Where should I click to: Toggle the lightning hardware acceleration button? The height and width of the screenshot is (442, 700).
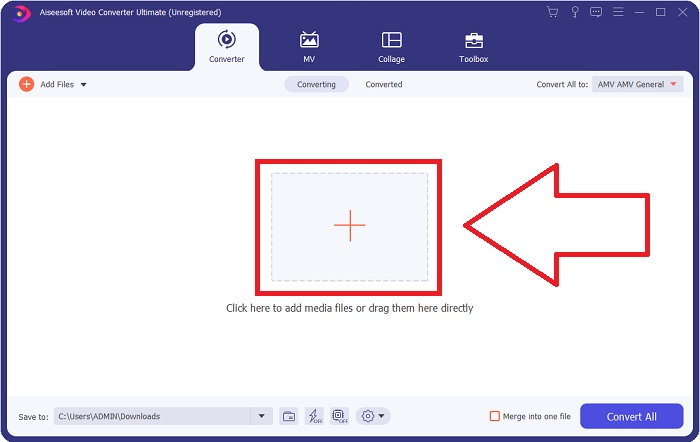(x=314, y=416)
